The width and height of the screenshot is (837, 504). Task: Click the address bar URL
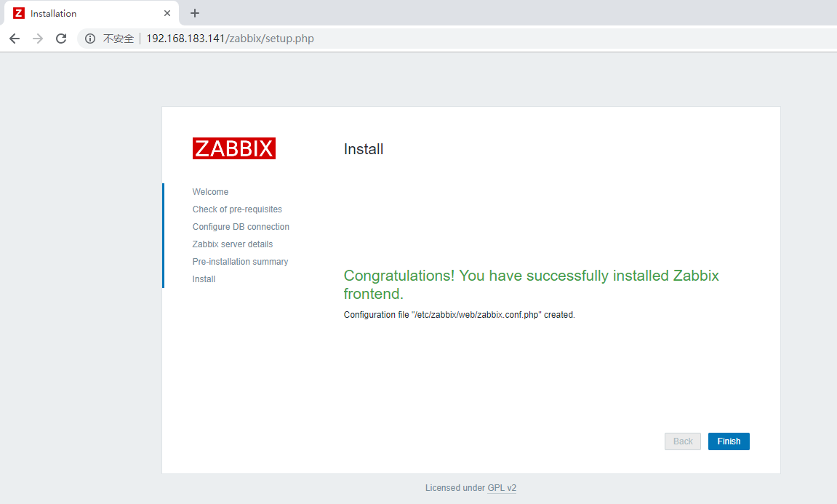[x=230, y=39]
